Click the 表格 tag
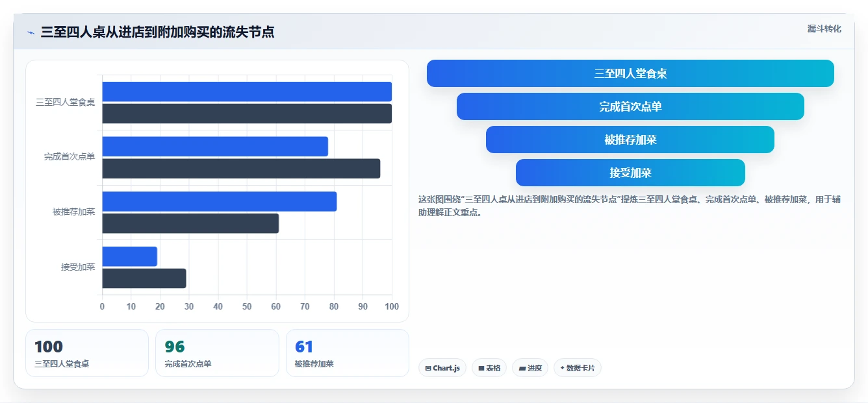This screenshot has height=403, width=868. point(489,368)
